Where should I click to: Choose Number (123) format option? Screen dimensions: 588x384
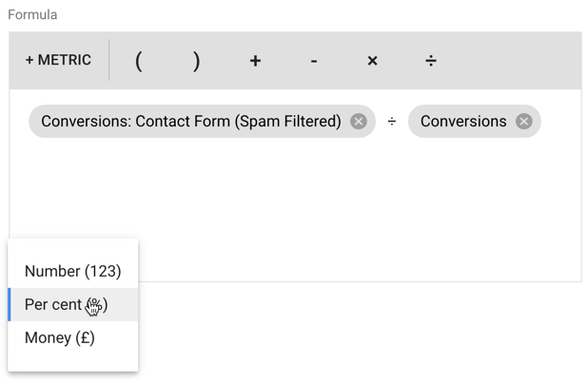point(73,271)
